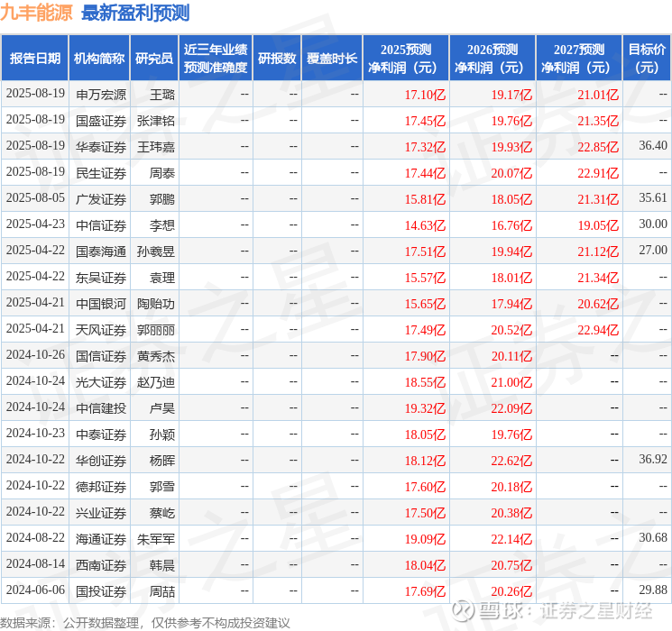Click researcher name 黄秀杰

coord(156,356)
